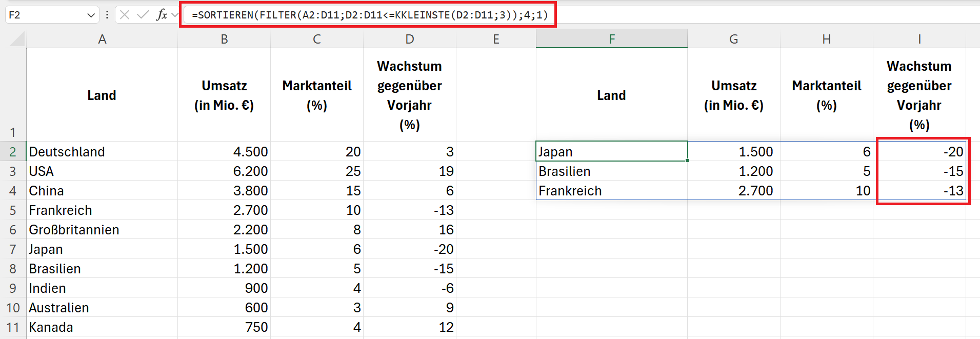Select 'Frankreich' cell in column A
980x339 pixels.
pos(102,210)
